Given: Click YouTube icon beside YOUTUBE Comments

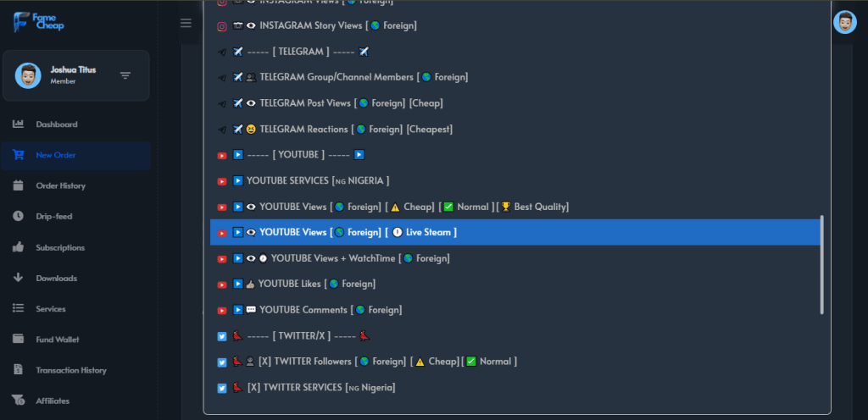Looking at the screenshot, I should click(222, 311).
